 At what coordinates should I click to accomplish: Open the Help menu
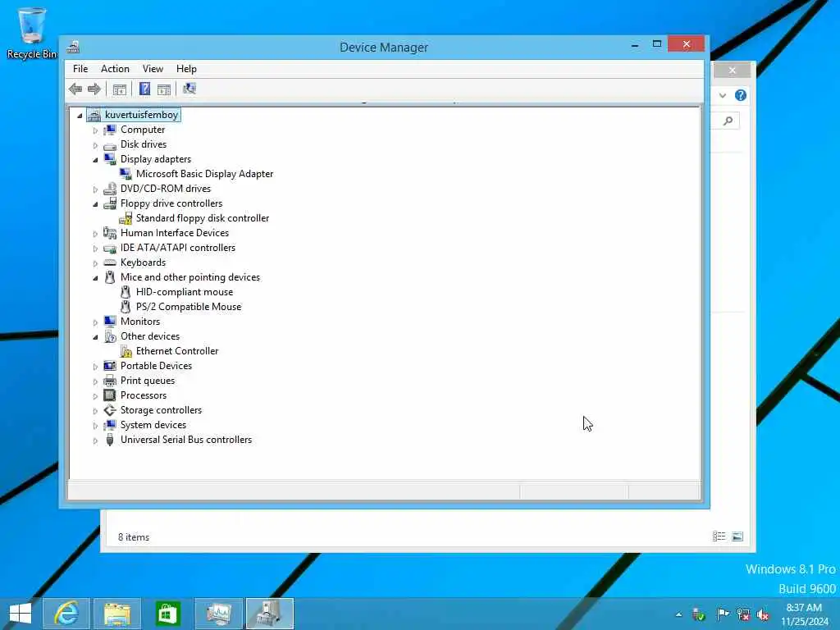[186, 69]
